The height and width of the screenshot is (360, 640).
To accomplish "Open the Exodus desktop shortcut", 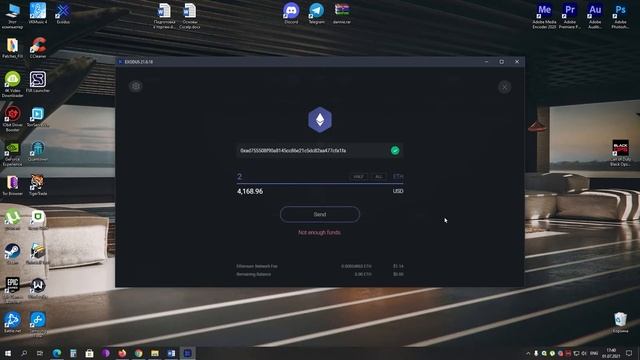I will tap(63, 13).
